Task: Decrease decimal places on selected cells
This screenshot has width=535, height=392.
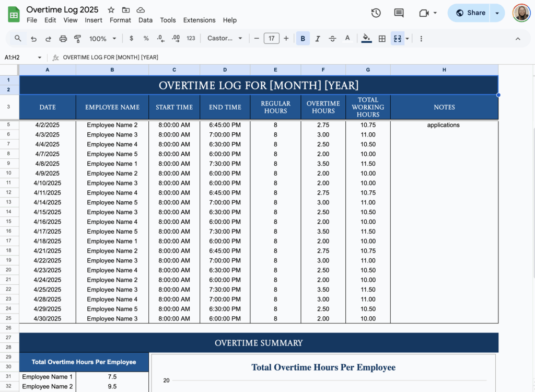Action: tap(160, 38)
